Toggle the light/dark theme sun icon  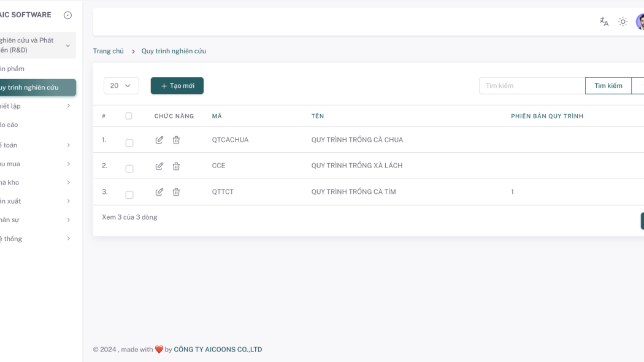coord(623,21)
